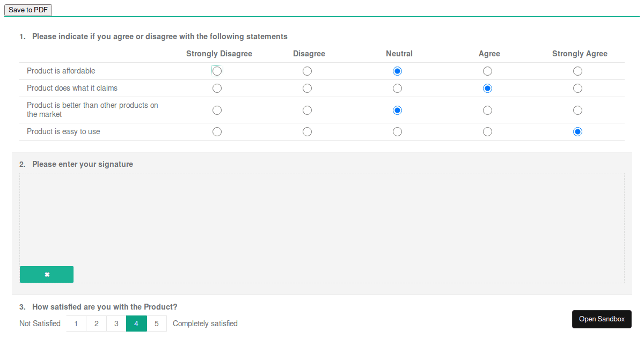Choose Strongly Disagree for Product is better statement
This screenshot has width=644, height=338.
click(x=217, y=110)
